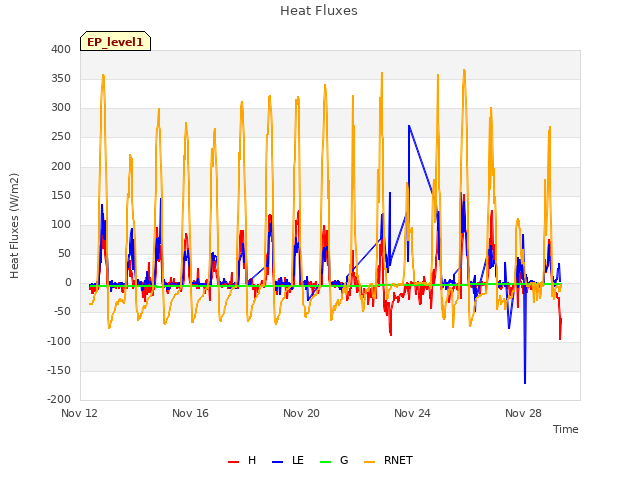
Task: Click the 200 y-axis tick label
Action: click(x=61, y=166)
